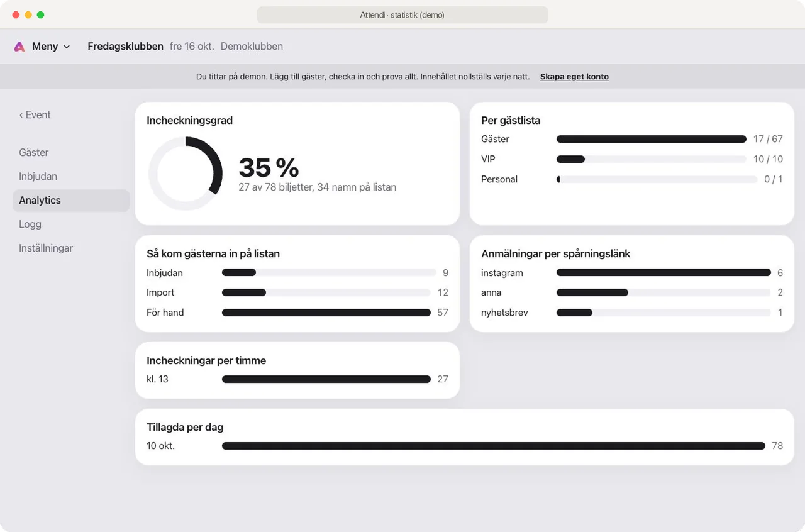Minimize the window with the yellow button
The width and height of the screenshot is (805, 532).
point(28,15)
